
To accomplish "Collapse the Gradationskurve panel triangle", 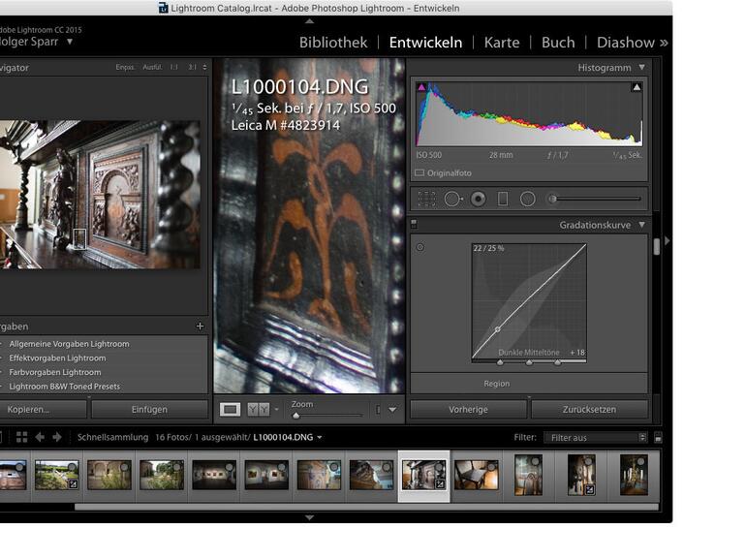I will 641,224.
